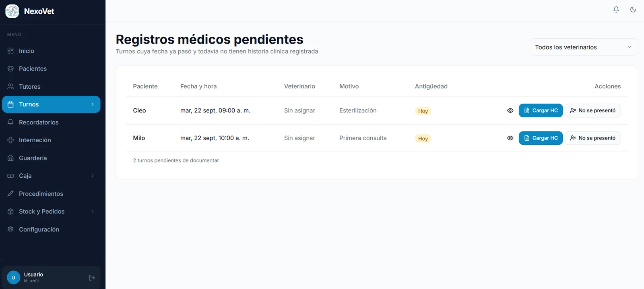
Task: Click the Recordatorios bell icon
Action: coord(10,122)
